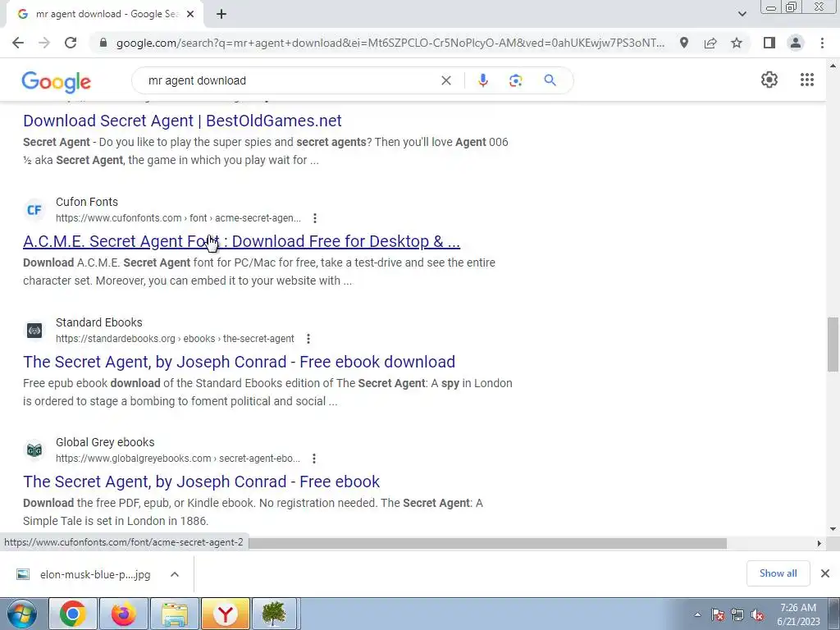840x630 pixels.
Task: Click the scroll-down arrow of page scrollbar
Action: (833, 529)
